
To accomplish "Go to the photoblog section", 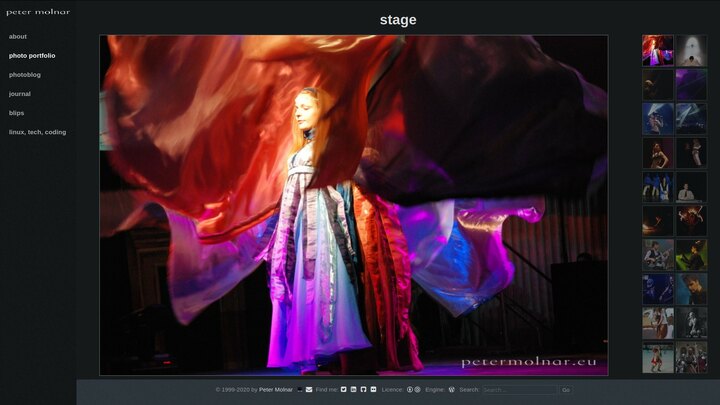I will 25,75.
